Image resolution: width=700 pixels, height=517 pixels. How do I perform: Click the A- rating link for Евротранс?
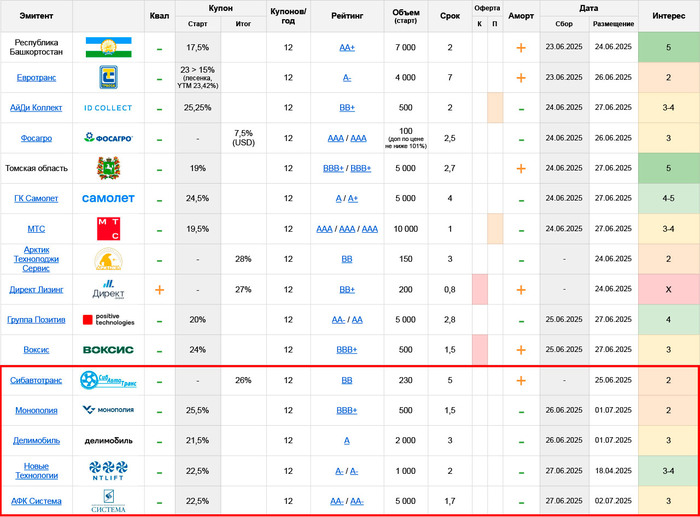[347, 78]
